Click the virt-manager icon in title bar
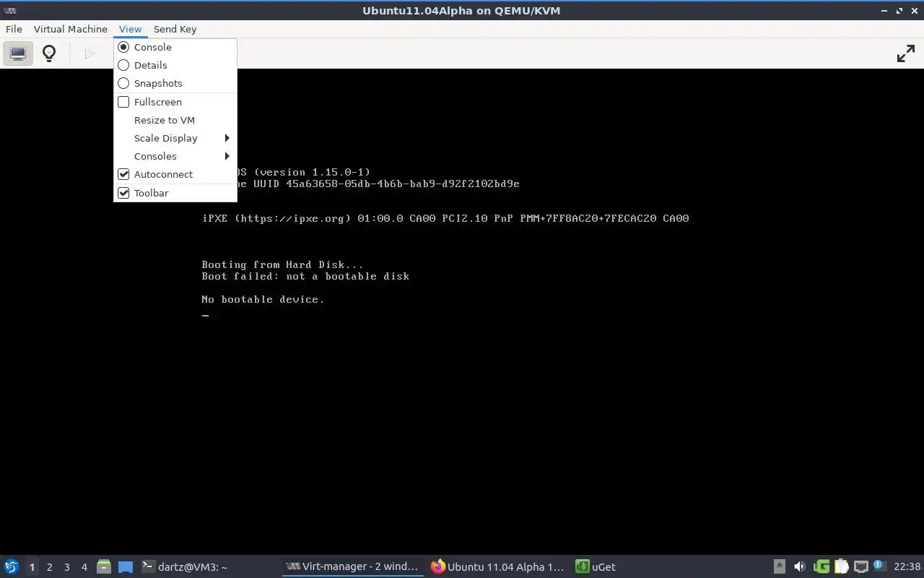Screen dimensions: 924x578 [x=10, y=10]
